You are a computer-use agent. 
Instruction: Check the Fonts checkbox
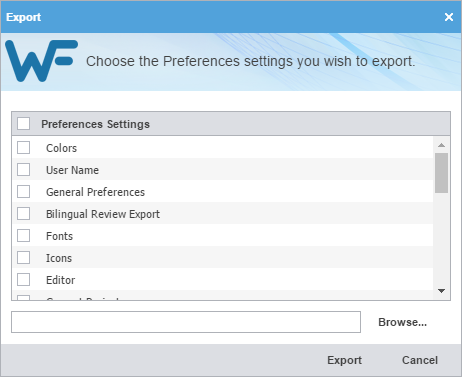(24, 235)
